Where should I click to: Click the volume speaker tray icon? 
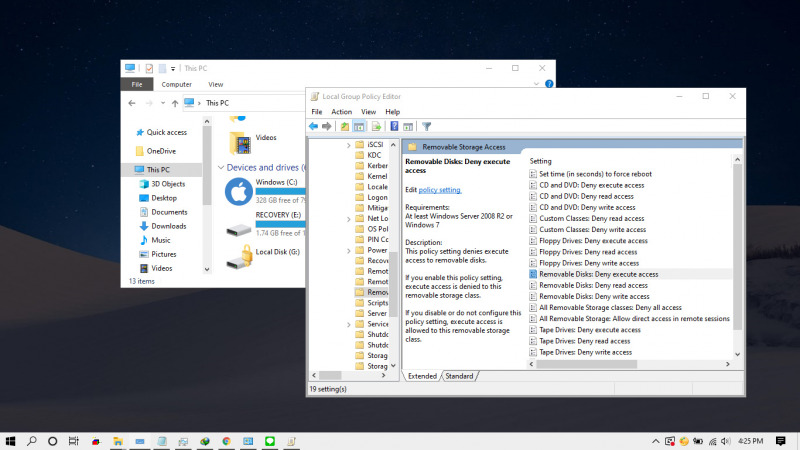click(x=726, y=441)
